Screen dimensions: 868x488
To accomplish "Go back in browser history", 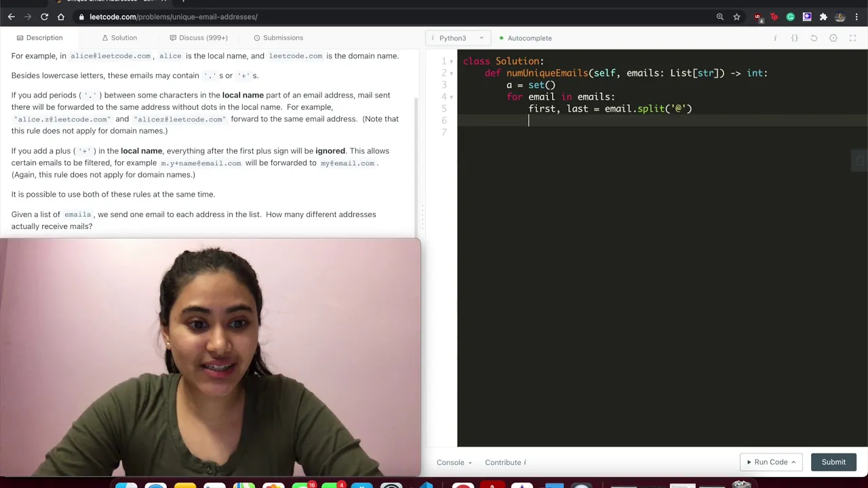I will click(11, 17).
